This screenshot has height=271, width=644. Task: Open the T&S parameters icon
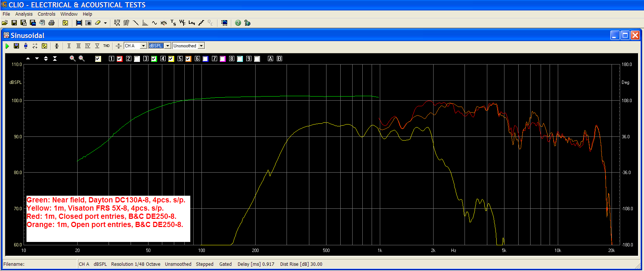pos(173,23)
